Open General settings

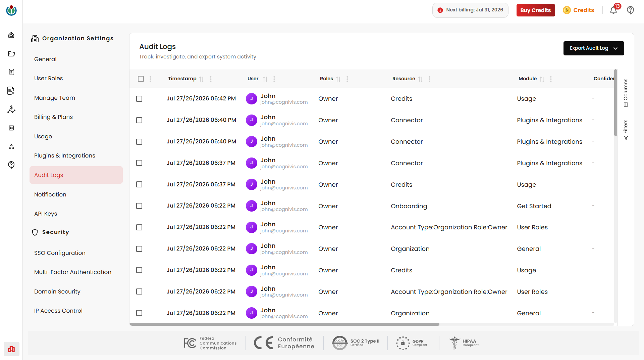click(x=45, y=59)
